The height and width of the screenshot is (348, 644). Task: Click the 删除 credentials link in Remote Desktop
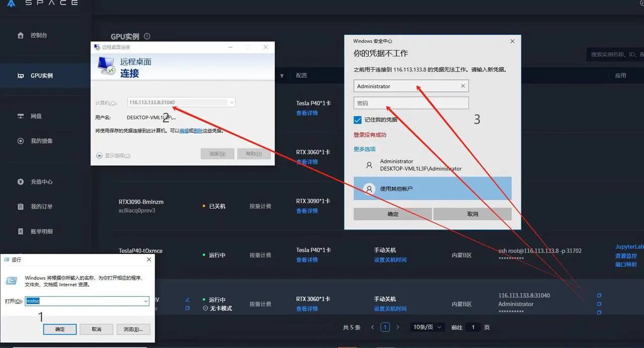click(198, 131)
